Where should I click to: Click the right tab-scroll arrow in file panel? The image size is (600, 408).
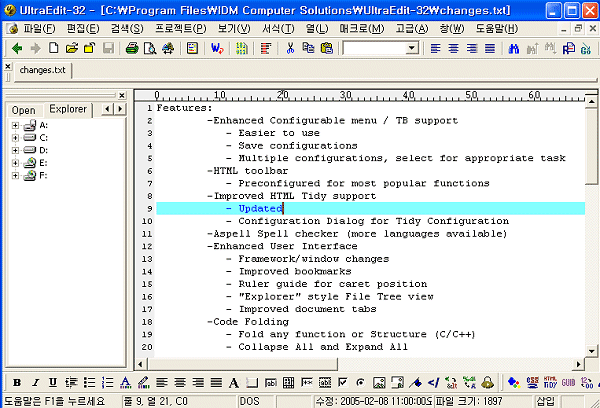point(120,109)
